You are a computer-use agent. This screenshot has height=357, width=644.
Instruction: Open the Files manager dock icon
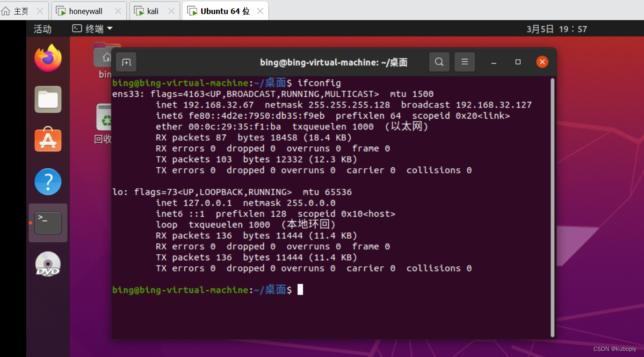(x=48, y=99)
